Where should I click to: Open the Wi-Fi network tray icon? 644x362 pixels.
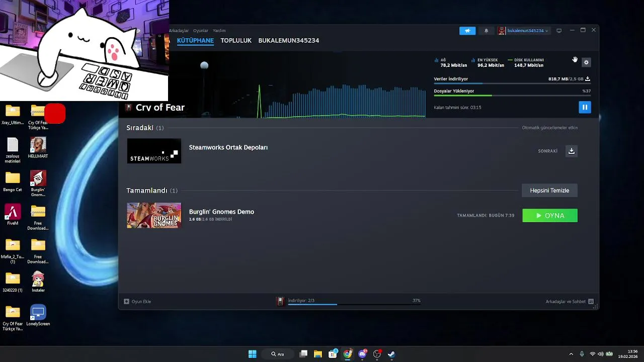[x=592, y=354]
